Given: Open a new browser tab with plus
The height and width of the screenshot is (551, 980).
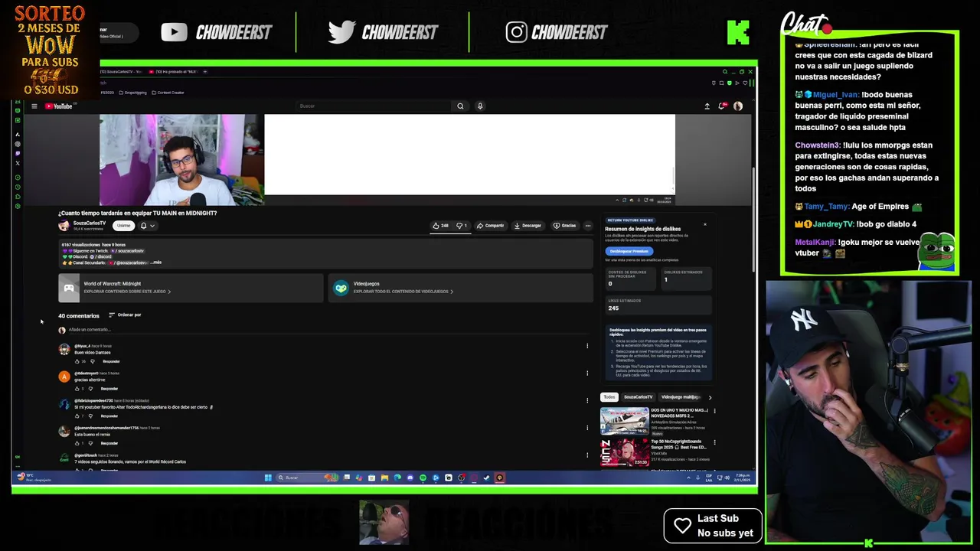Looking at the screenshot, I should (x=204, y=72).
